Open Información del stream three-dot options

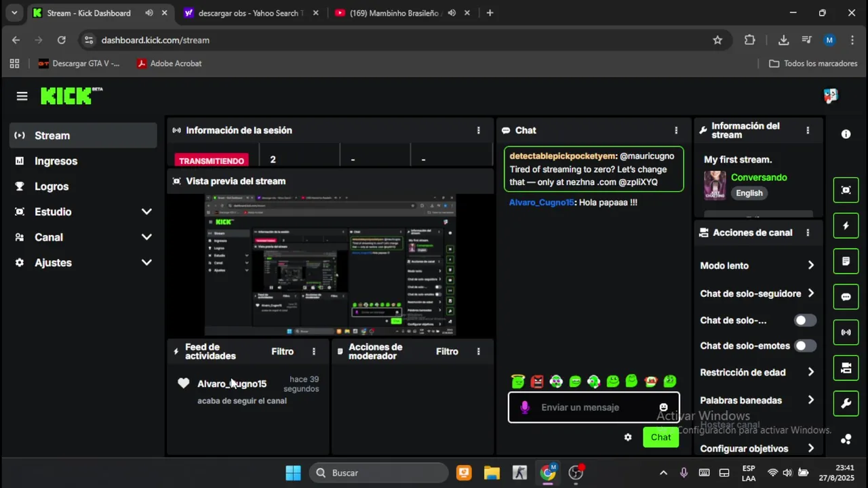[808, 130]
